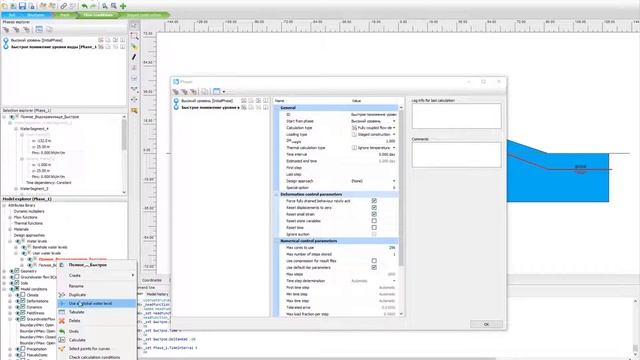640x360 pixels.
Task: Click the circular phase status icon of InitialPhase in dialog
Action: (176, 100)
